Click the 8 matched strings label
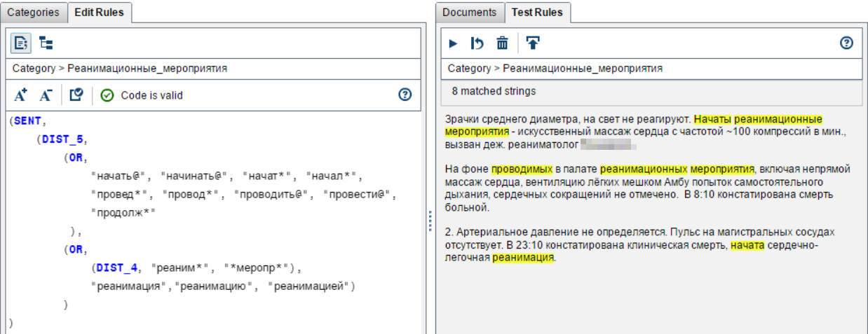Viewport: 868px width, 334px height. pyautogui.click(x=494, y=91)
